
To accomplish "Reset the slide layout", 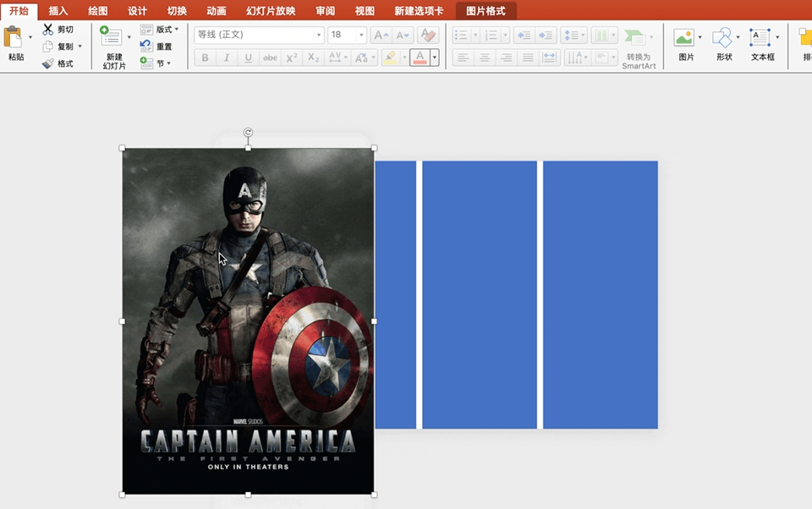I will coord(156,47).
